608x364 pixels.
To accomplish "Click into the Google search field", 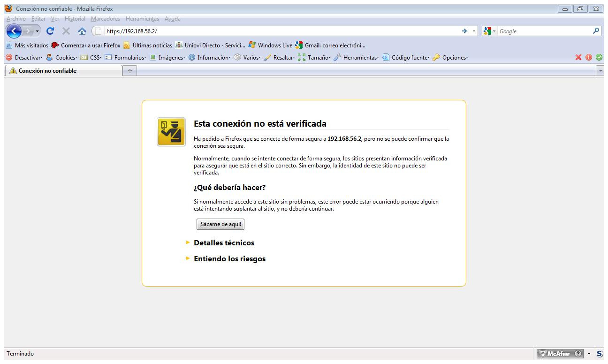I will [x=544, y=31].
